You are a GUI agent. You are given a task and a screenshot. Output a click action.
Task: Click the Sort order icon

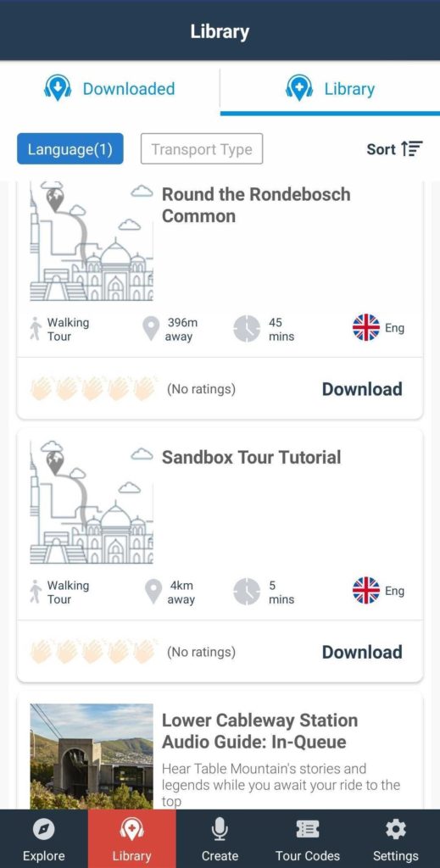pyautogui.click(x=412, y=149)
